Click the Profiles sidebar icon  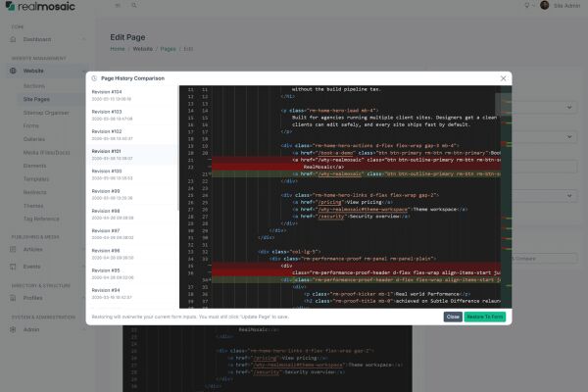[13, 298]
